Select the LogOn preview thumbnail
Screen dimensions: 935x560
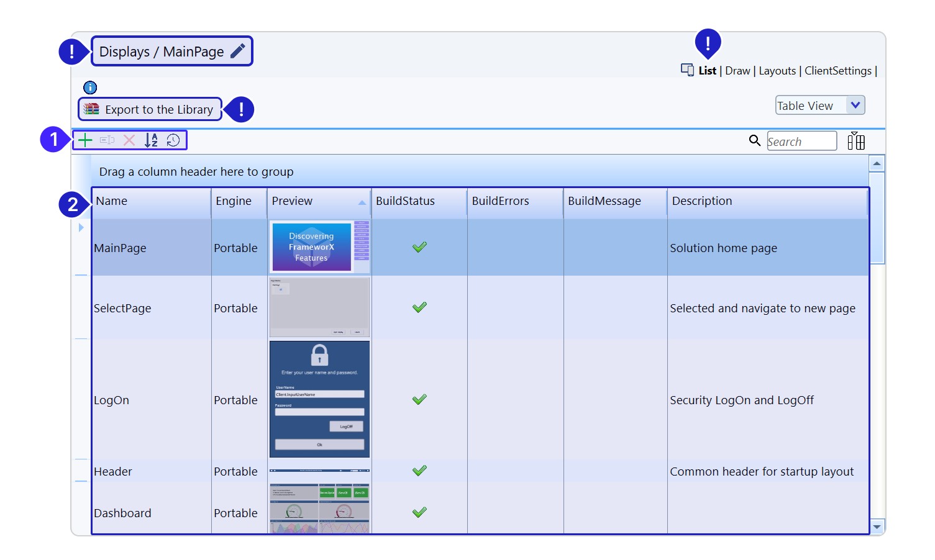tap(319, 399)
